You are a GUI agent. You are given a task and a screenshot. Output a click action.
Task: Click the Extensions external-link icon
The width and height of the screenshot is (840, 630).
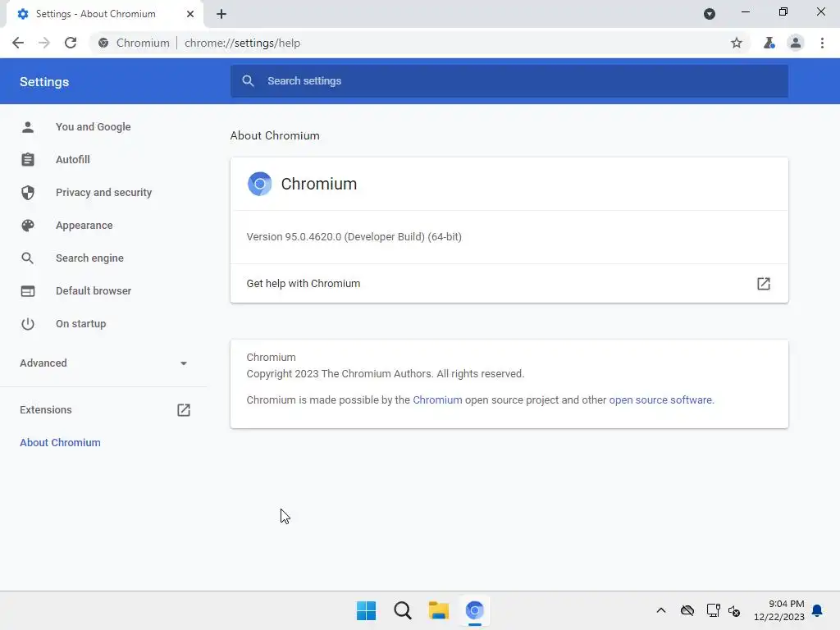(184, 410)
